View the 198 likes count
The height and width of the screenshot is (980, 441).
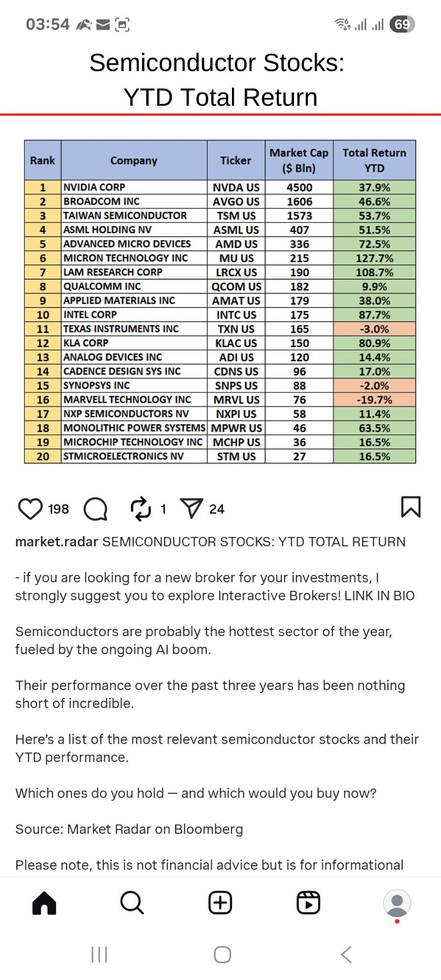[x=58, y=509]
